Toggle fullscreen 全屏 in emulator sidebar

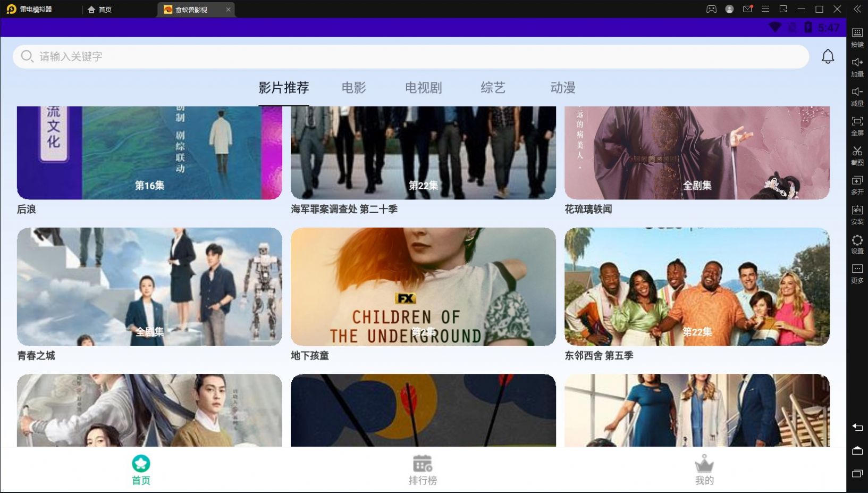857,125
